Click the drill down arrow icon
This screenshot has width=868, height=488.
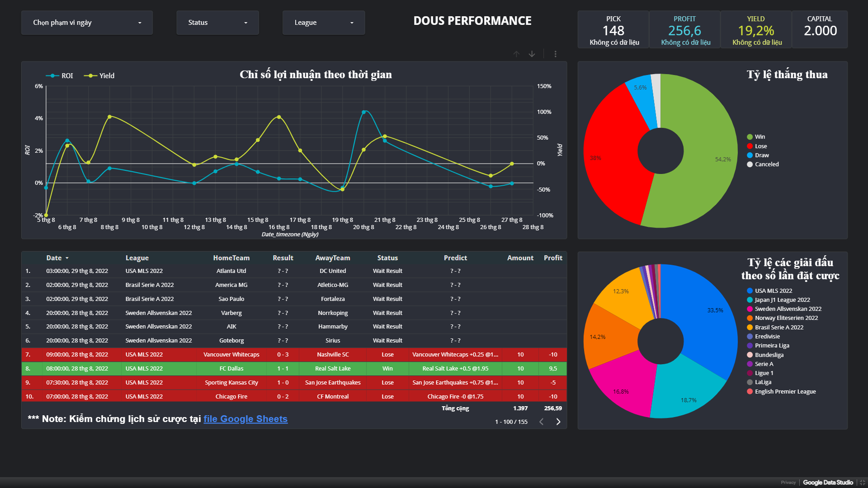pyautogui.click(x=532, y=54)
